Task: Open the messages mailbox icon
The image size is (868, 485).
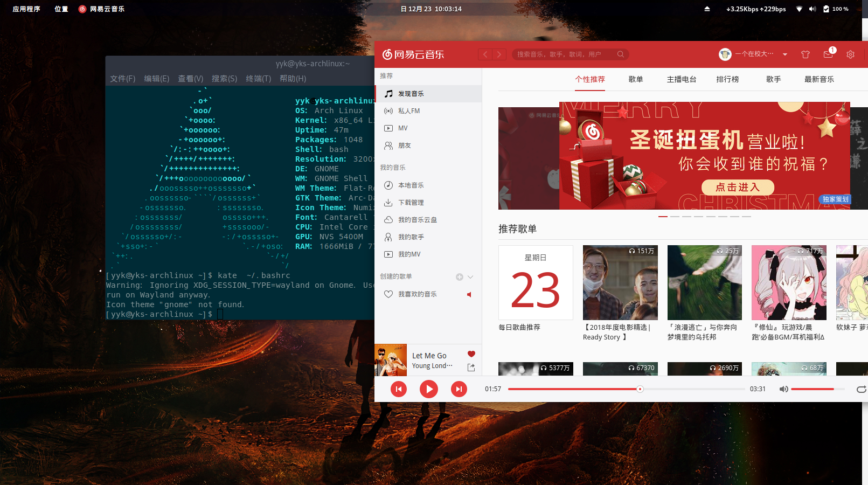Action: click(829, 54)
